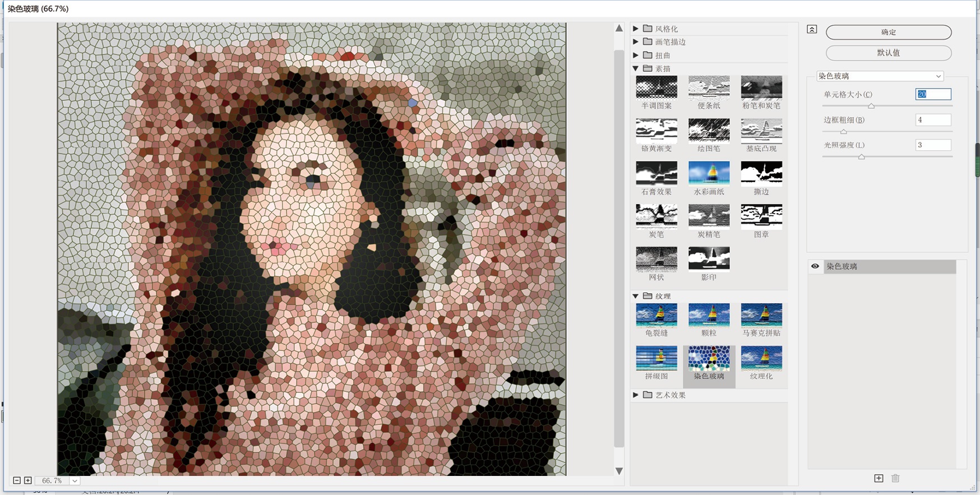Expand the 扭曲 folder

tap(636, 55)
